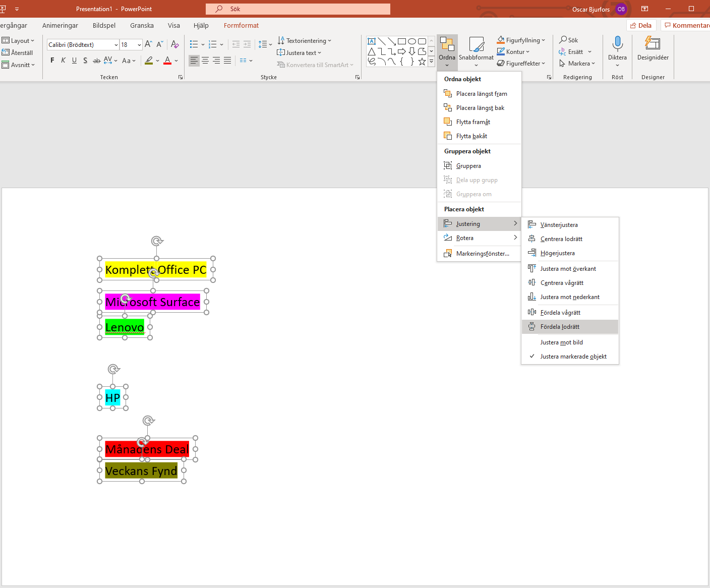Toggle underline formatting button
Viewport: 710px width, 588px height.
74,61
